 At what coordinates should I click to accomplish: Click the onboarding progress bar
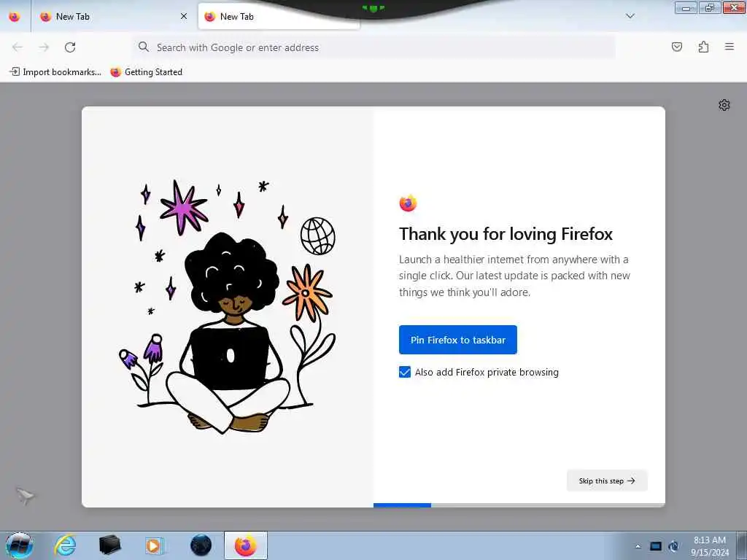(519, 505)
